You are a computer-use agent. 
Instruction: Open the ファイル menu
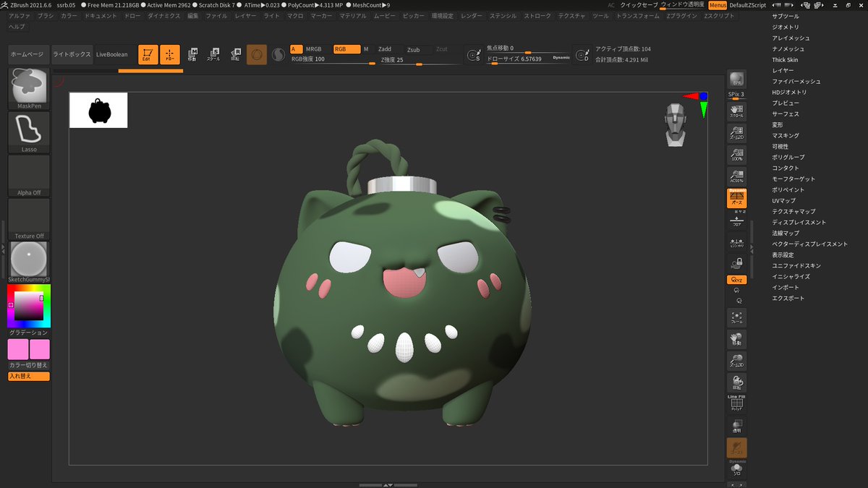coord(216,15)
